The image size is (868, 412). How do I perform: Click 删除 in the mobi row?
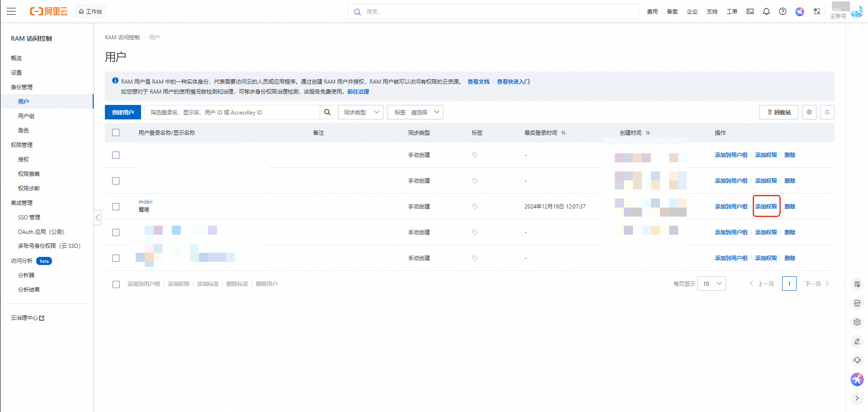(x=790, y=207)
